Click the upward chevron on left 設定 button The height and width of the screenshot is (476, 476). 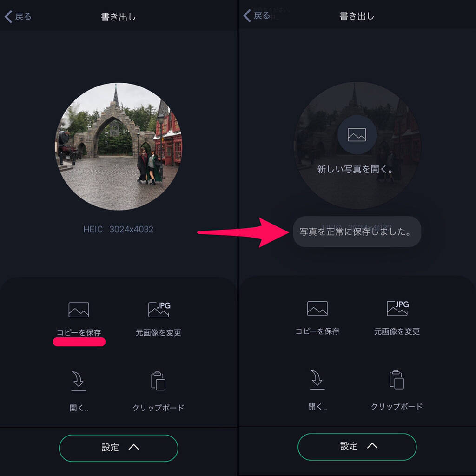[133, 447]
